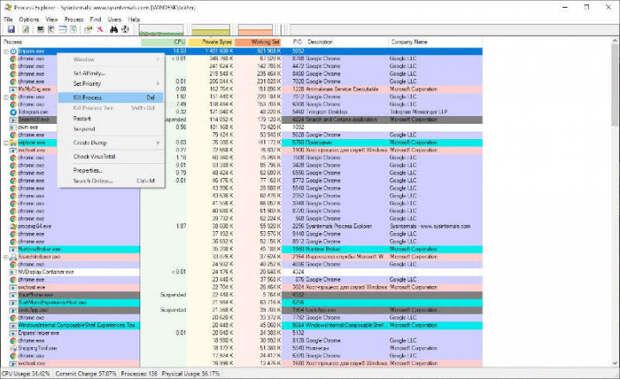Click the crosshair Find Window's Process icon
This screenshot has width=620, height=379.
point(125,29)
